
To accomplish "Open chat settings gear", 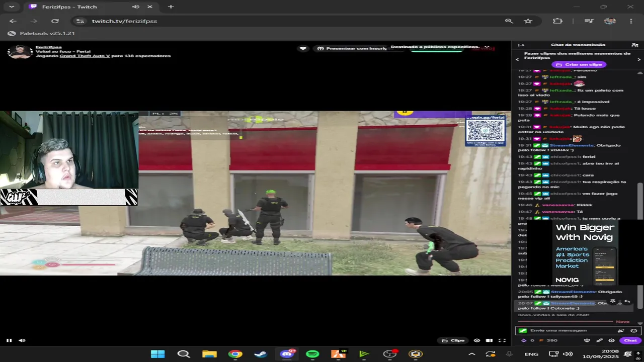I will (x=611, y=340).
